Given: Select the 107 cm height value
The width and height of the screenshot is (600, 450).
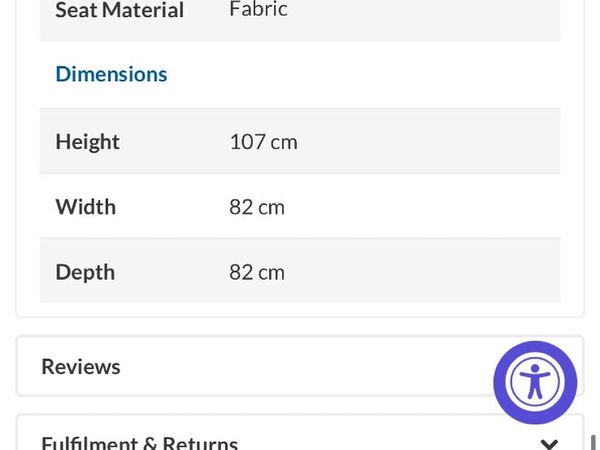Looking at the screenshot, I should point(263,142).
